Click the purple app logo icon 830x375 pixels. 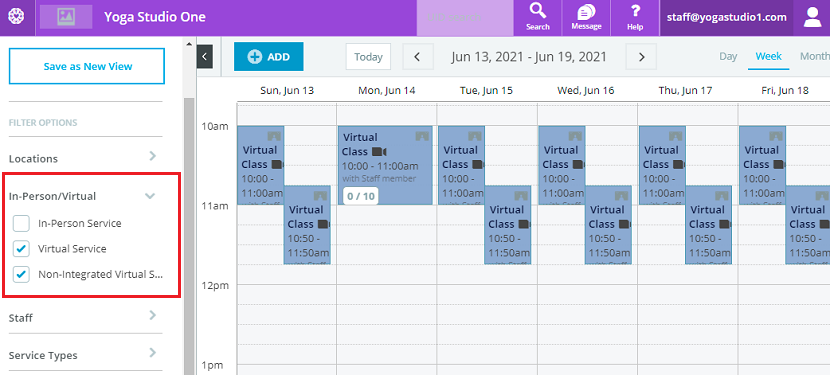(16, 17)
